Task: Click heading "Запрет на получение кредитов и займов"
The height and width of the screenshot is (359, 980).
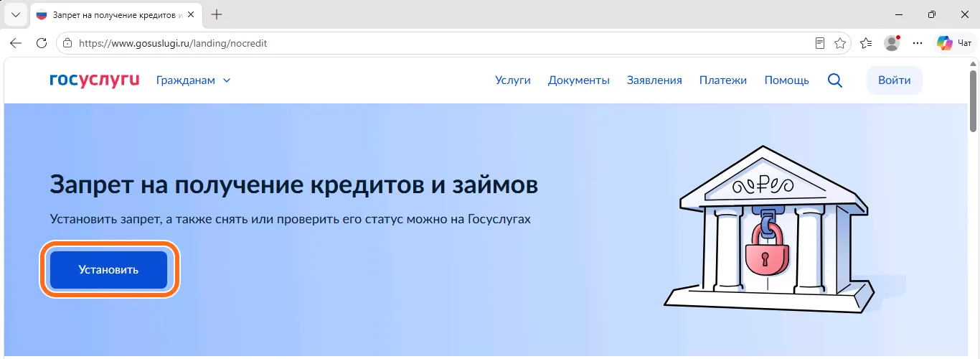Action: 294,185
